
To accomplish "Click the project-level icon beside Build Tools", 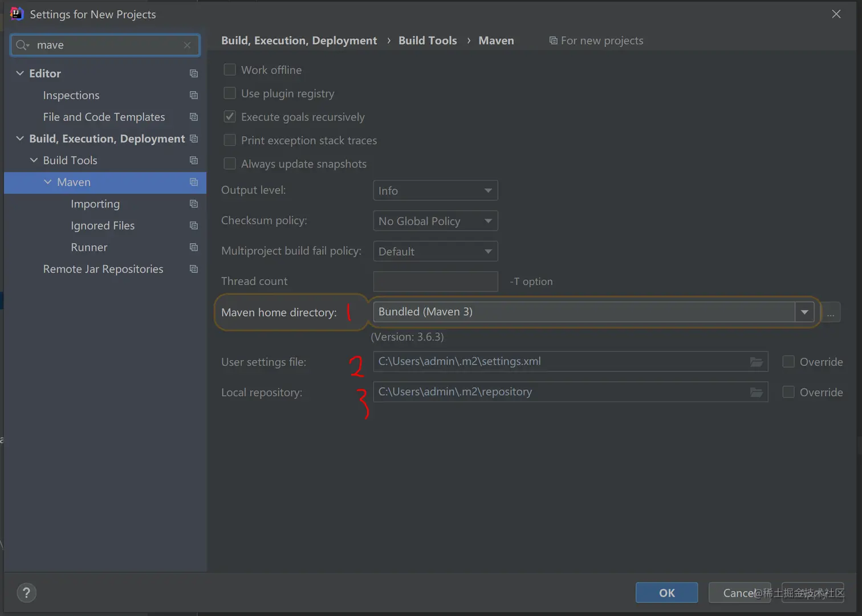I will click(194, 160).
